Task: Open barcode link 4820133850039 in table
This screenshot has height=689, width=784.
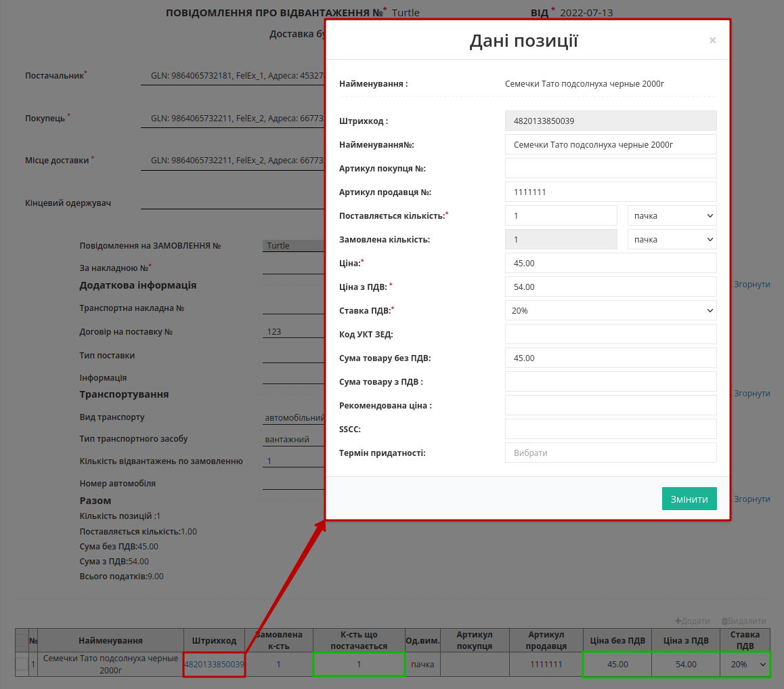Action: click(214, 665)
